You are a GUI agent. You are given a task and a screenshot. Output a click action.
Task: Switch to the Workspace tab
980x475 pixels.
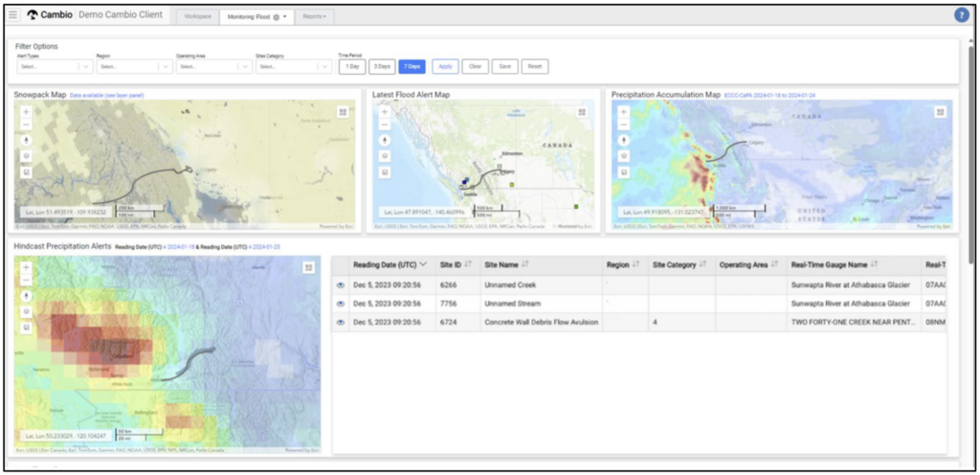[197, 17]
